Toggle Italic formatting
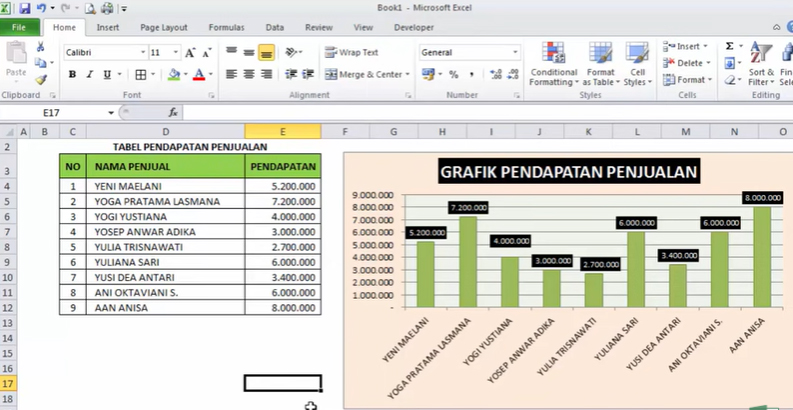 [x=90, y=75]
